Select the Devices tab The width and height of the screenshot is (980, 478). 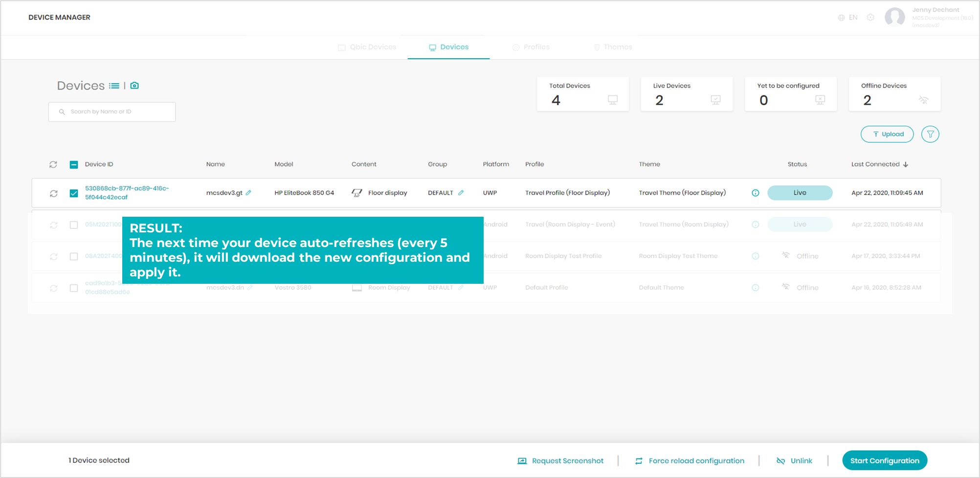coord(449,47)
